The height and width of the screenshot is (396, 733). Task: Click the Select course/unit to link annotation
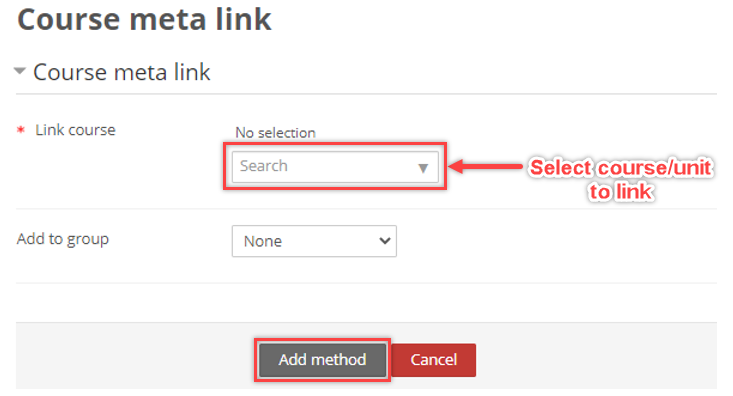pos(621,180)
